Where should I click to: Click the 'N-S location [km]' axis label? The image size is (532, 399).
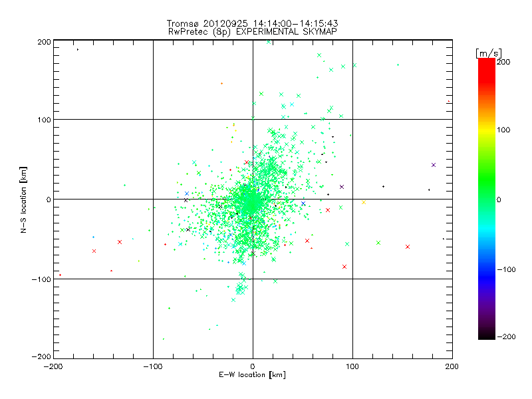23,199
